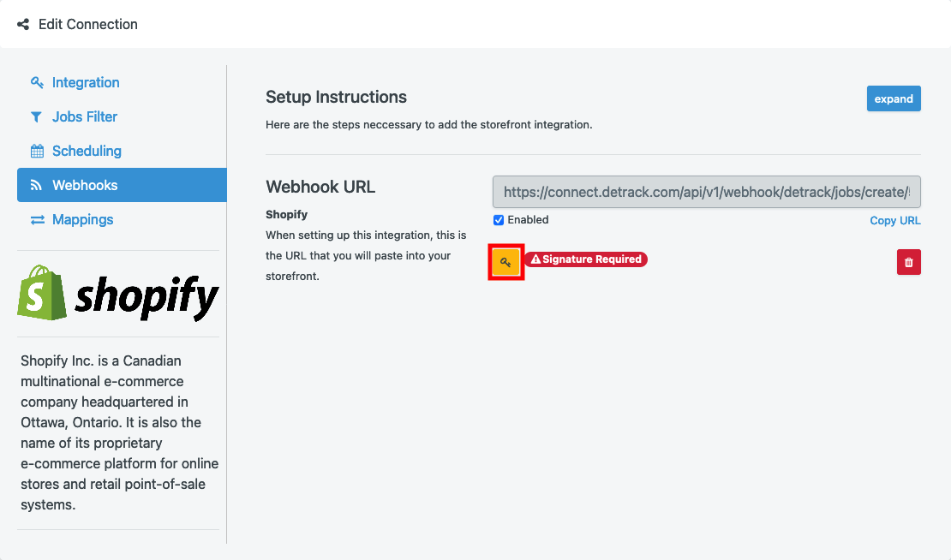Click the key icon next to Integration

tap(37, 83)
